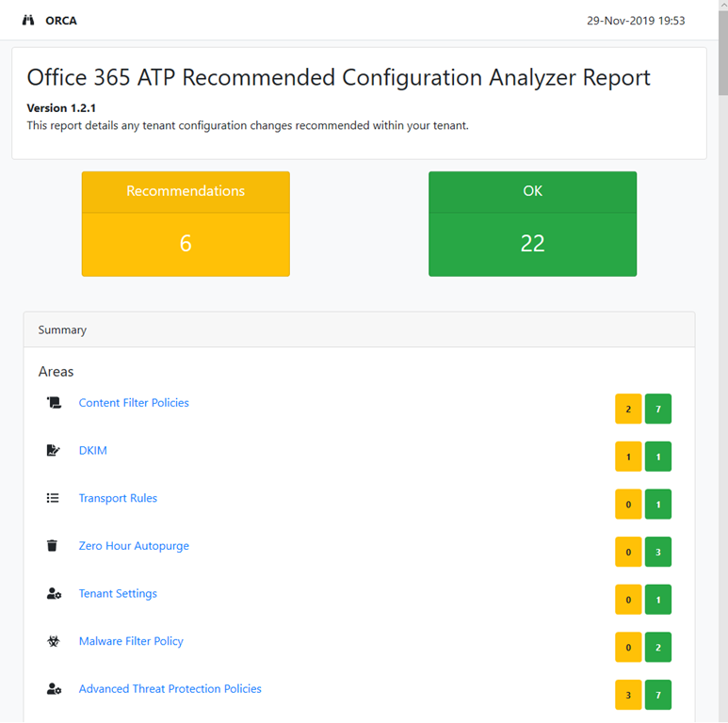Viewport: 728px width, 723px height.
Task: Click the Malware Filter Policy biohazard icon
Action: pyautogui.click(x=54, y=642)
